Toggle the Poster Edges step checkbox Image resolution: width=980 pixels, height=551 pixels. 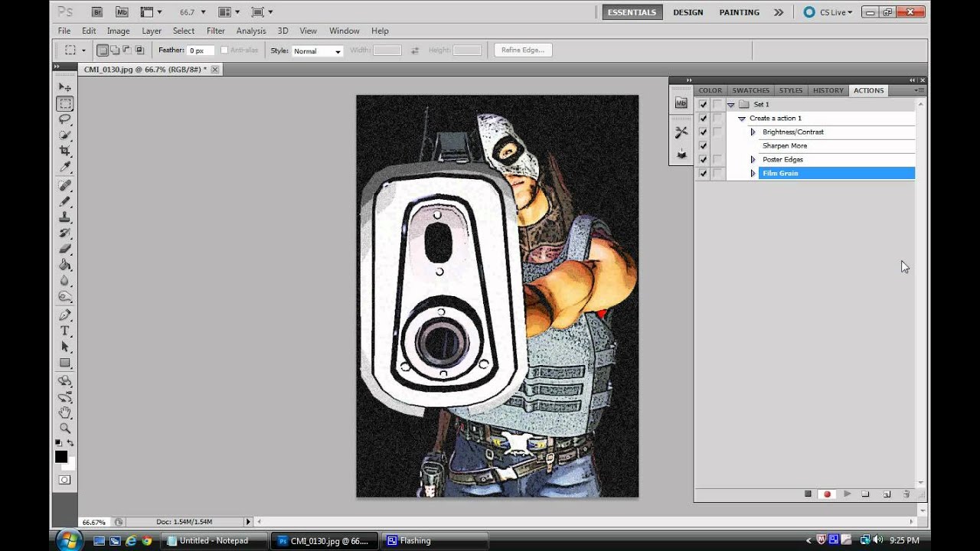click(x=703, y=159)
